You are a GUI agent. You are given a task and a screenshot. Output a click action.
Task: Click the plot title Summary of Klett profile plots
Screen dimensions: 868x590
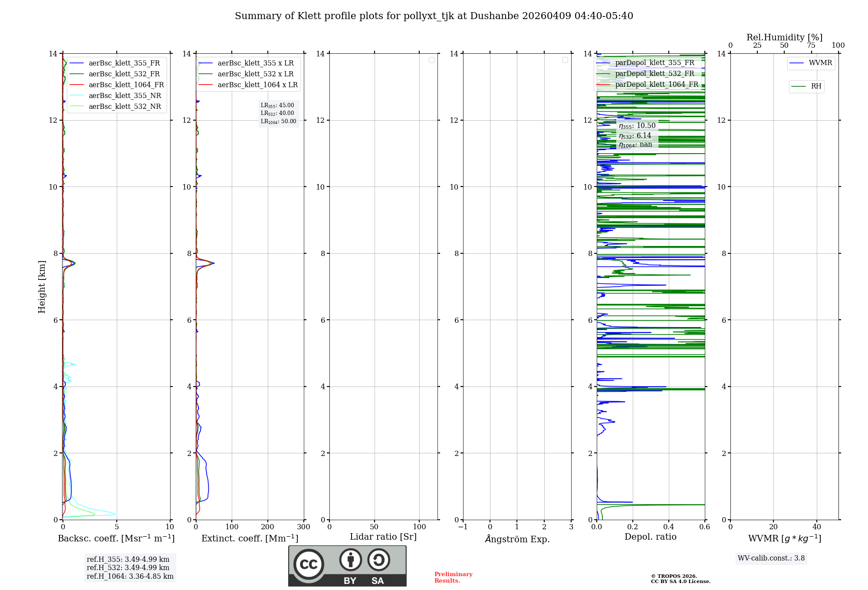[x=434, y=16]
